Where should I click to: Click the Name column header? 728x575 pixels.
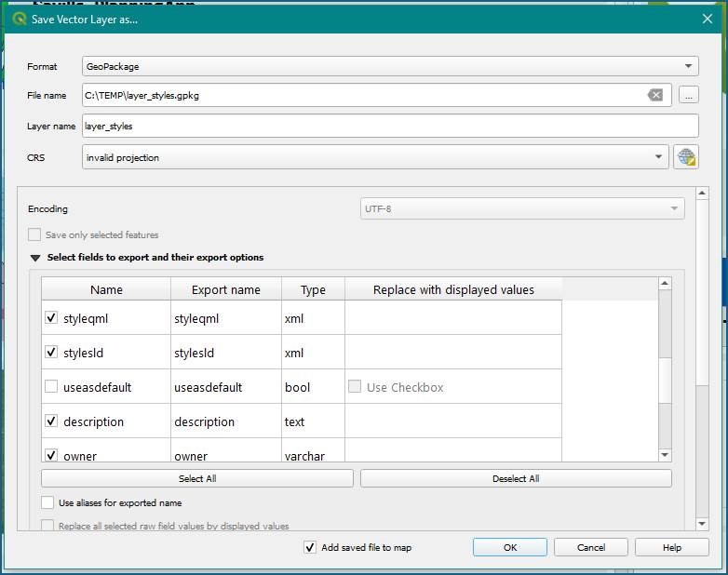pyautogui.click(x=106, y=289)
